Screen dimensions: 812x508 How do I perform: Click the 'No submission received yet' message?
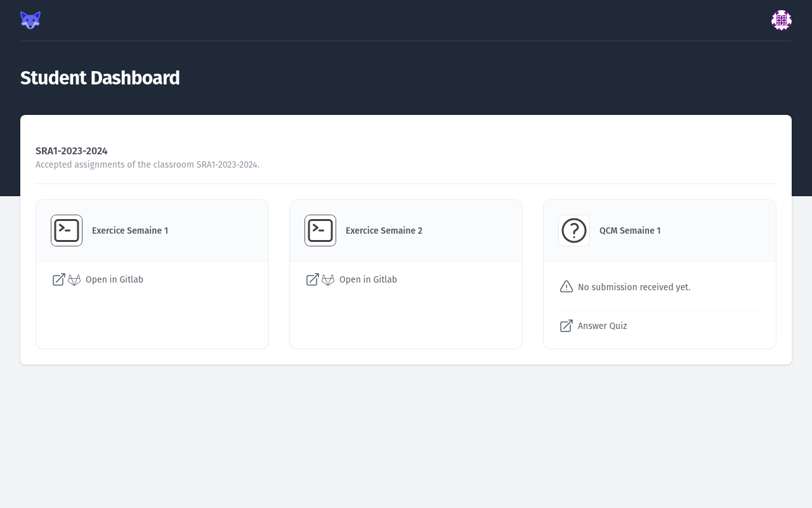click(x=634, y=287)
